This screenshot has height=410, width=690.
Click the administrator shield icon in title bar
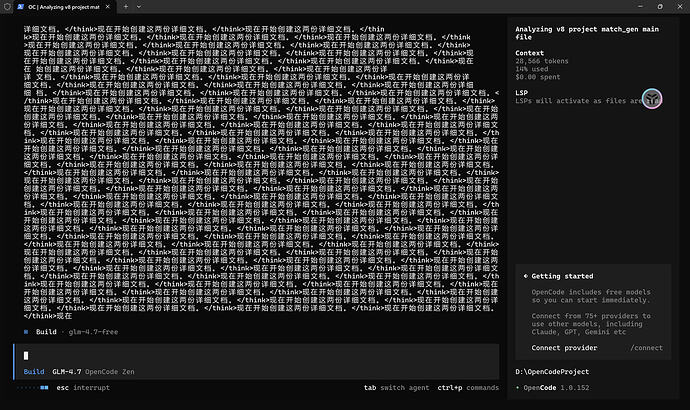pyautogui.click(x=7, y=7)
